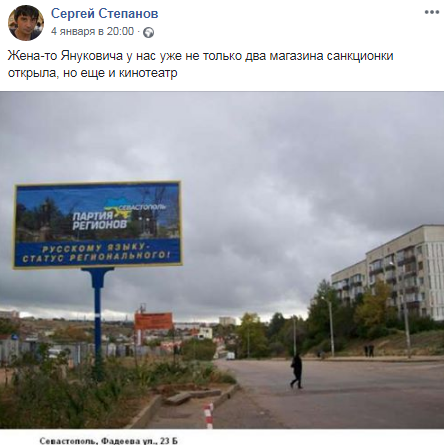Open the post timestamp 4 января в 20:00
The height and width of the screenshot is (445, 444).
coord(92,31)
